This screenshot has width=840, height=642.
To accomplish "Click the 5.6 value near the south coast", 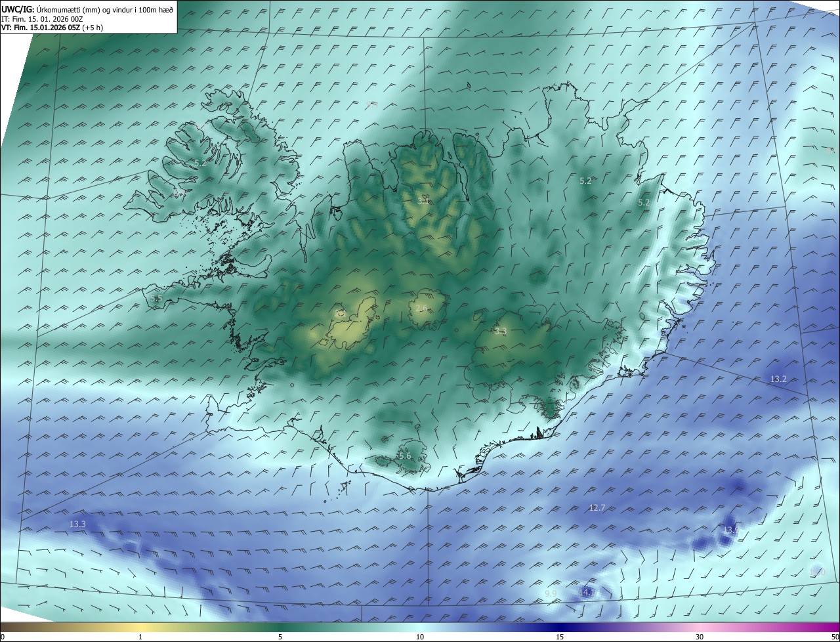I will click(404, 456).
